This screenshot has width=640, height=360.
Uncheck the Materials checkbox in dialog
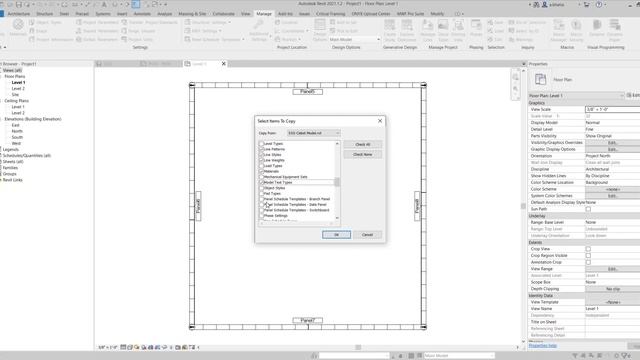(x=261, y=171)
